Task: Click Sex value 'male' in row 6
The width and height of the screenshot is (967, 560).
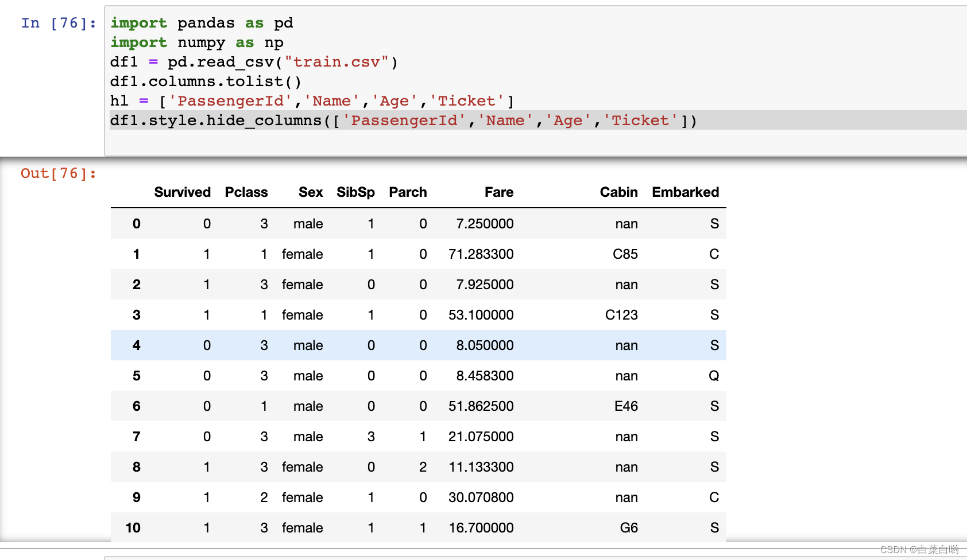Action: coord(308,406)
